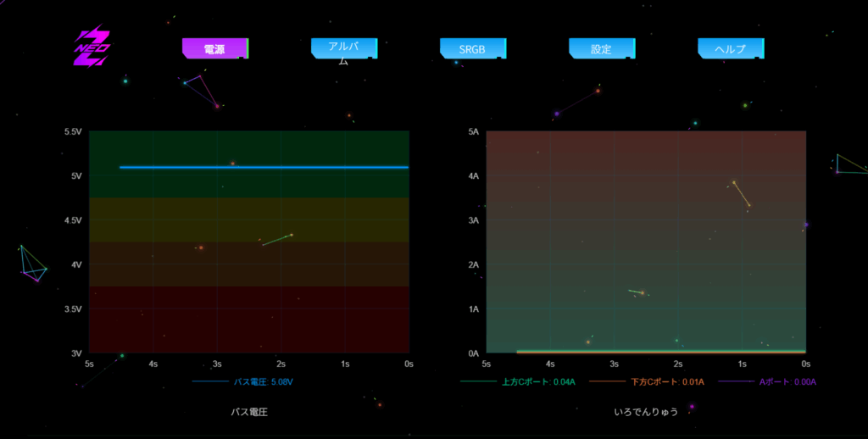Viewport: 868px width, 439px height.
Task: Click the 1A axis label
Action: click(x=473, y=308)
